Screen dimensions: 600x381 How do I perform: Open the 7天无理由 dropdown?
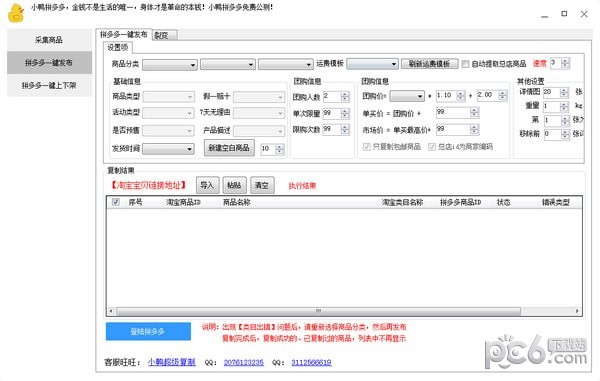[x=259, y=113]
